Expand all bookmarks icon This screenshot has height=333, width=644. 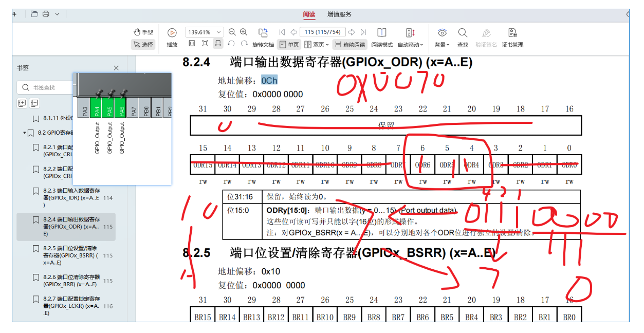point(22,103)
